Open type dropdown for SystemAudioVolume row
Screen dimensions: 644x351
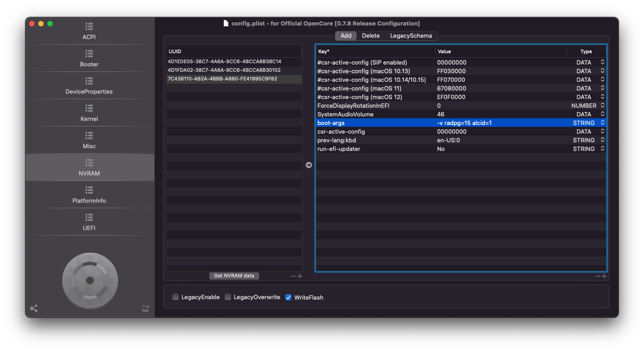click(602, 114)
